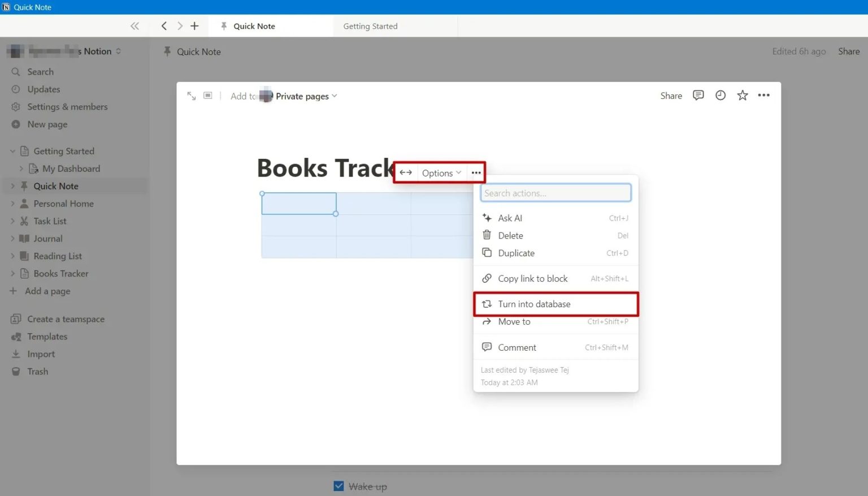This screenshot has height=496, width=868.
Task: Switch to the Getting Started tab
Action: (370, 26)
